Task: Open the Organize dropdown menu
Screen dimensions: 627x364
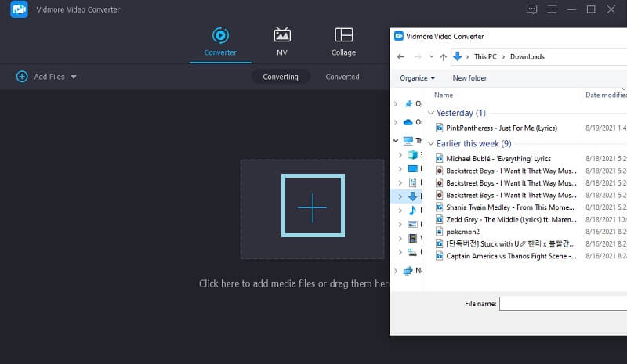Action: [x=417, y=78]
